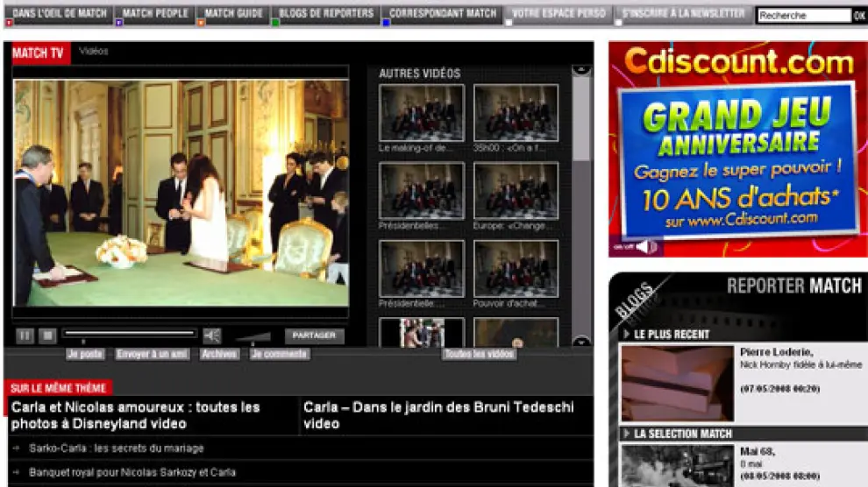The width and height of the screenshot is (868, 487).
Task: Stop the video with the stop button
Action: tap(48, 335)
